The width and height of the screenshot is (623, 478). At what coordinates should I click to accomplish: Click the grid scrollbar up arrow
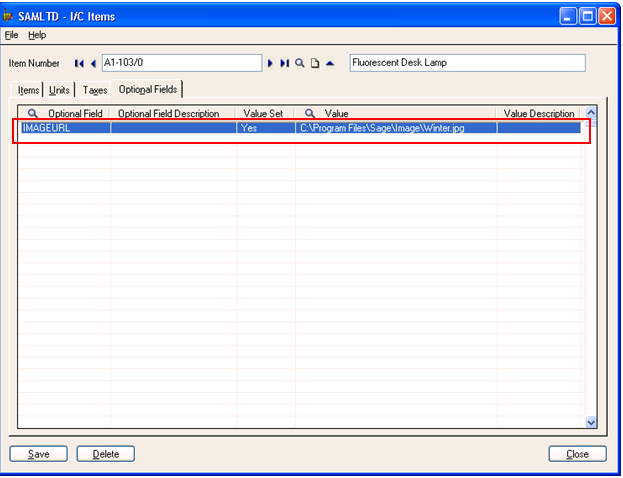coord(591,113)
